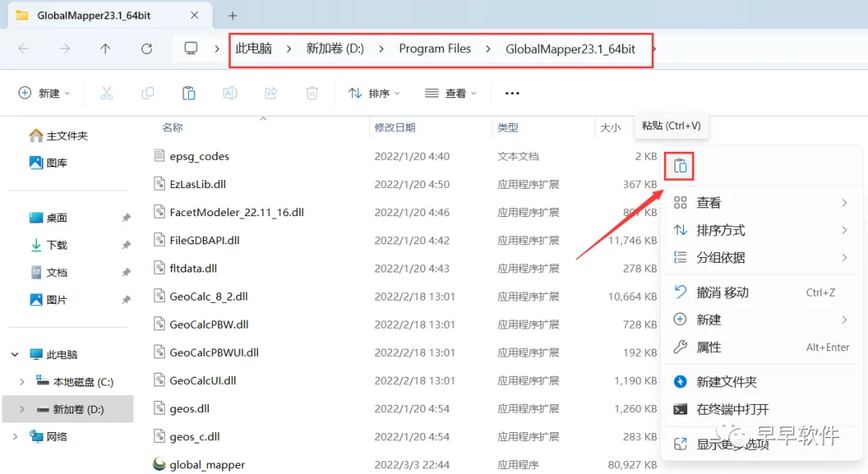Sort by 名称 column header

coord(172,128)
